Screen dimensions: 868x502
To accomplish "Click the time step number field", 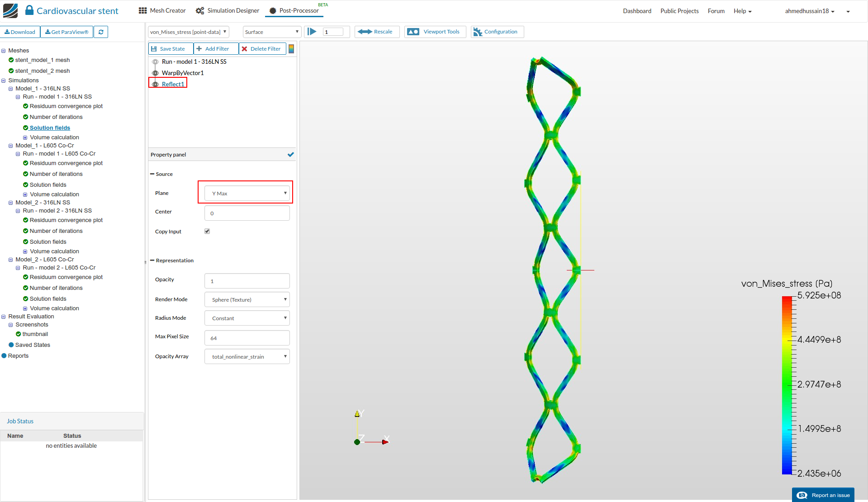I will pos(333,32).
